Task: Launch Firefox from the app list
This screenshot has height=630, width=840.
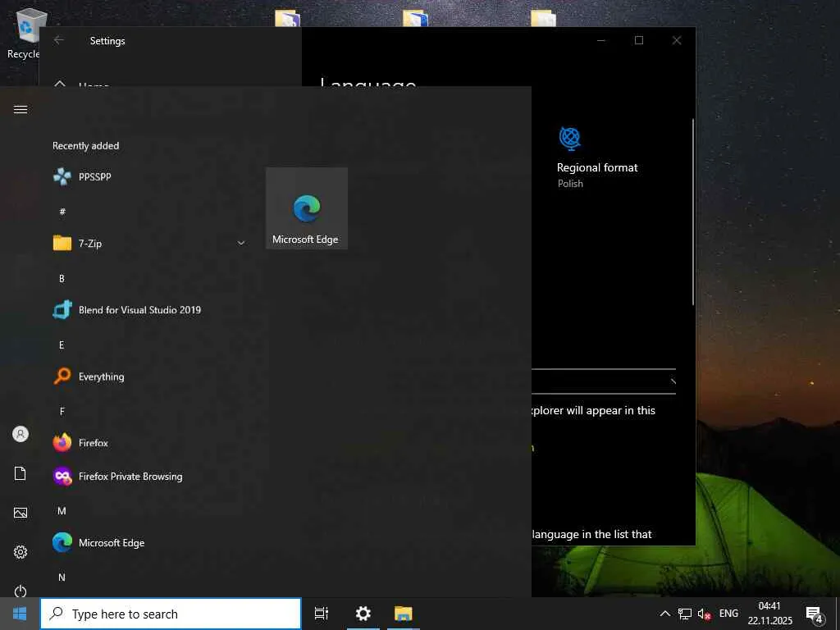Action: 150,442
